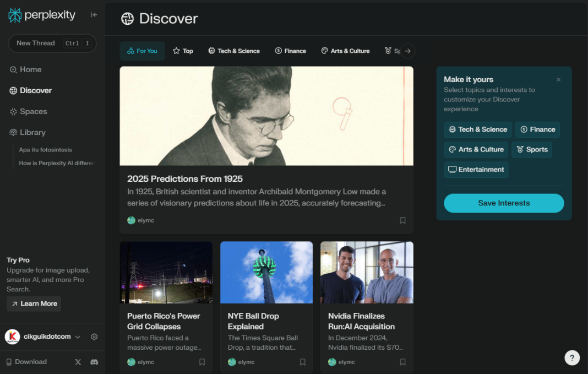Open Library in the sidebar
The width and height of the screenshot is (588, 374).
point(28,132)
